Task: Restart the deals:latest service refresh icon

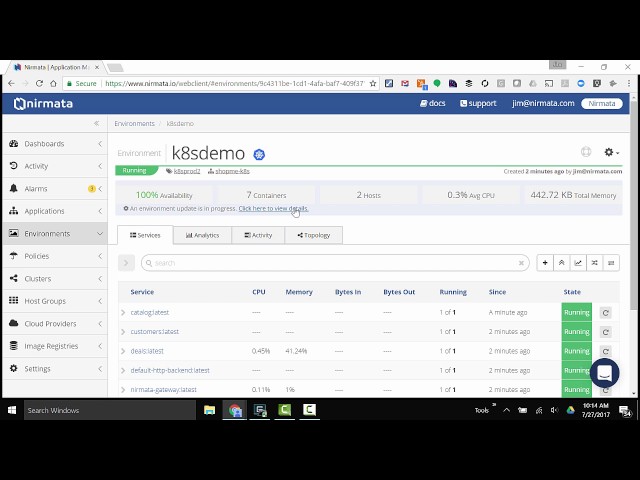Action: point(606,351)
